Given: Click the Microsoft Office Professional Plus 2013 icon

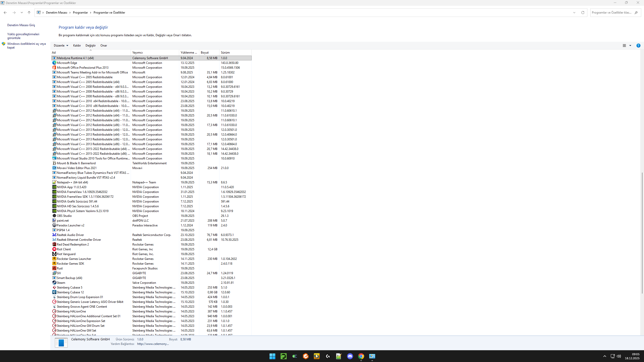Looking at the screenshot, I should pyautogui.click(x=54, y=68).
